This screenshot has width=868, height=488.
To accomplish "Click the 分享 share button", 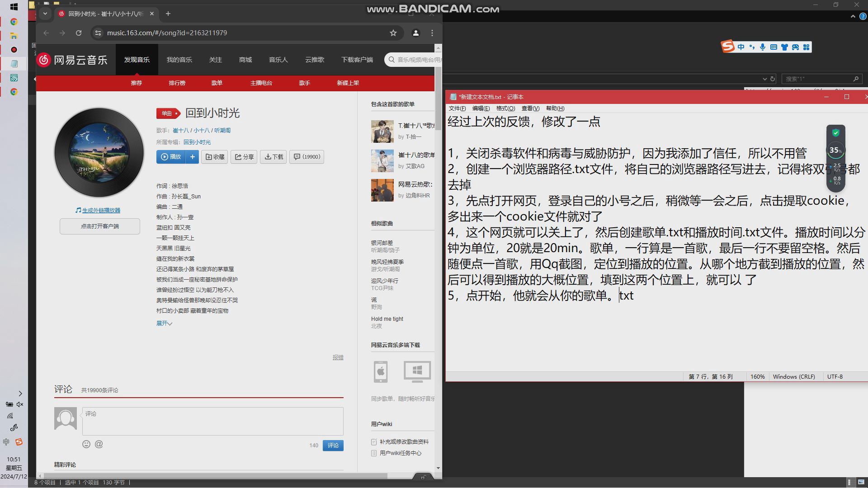I will [x=244, y=157].
